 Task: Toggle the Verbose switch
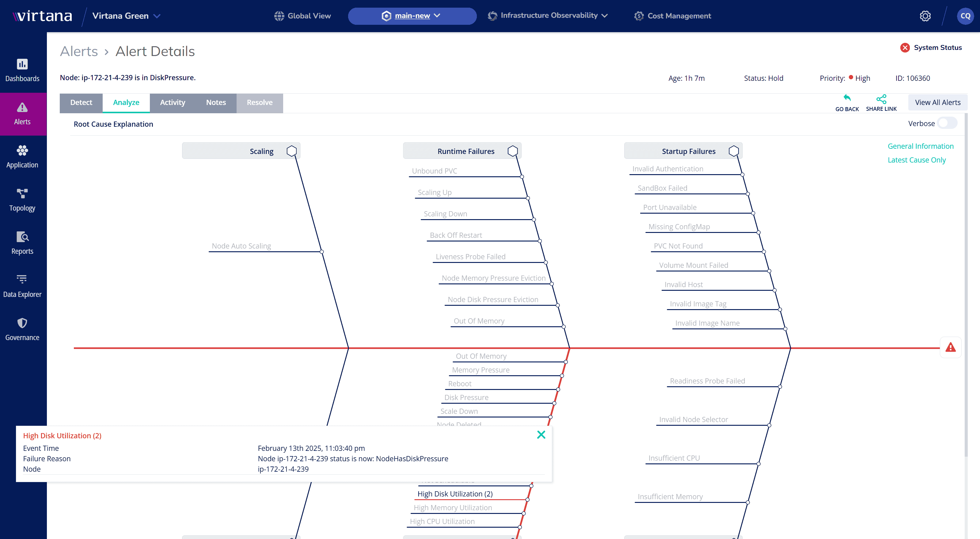click(947, 123)
